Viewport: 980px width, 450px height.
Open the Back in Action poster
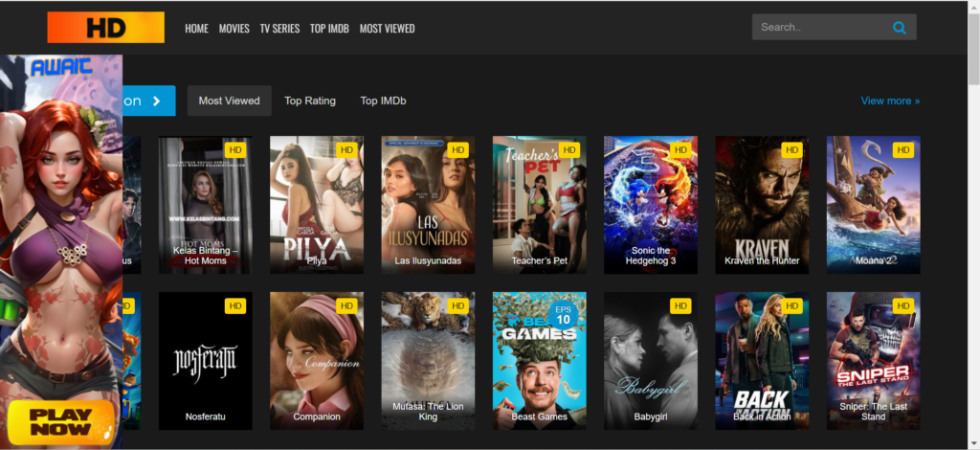click(762, 361)
